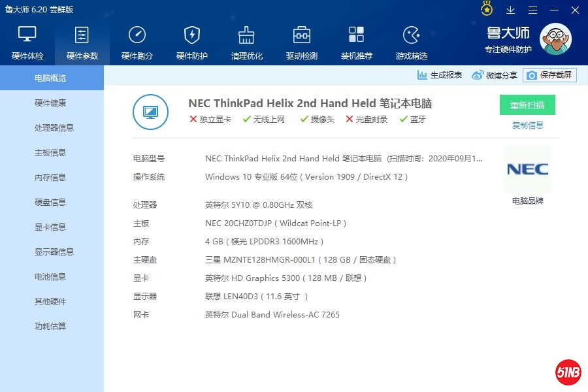The height and width of the screenshot is (392, 588).
Task: Open the hamburger main menu
Action: (x=533, y=10)
